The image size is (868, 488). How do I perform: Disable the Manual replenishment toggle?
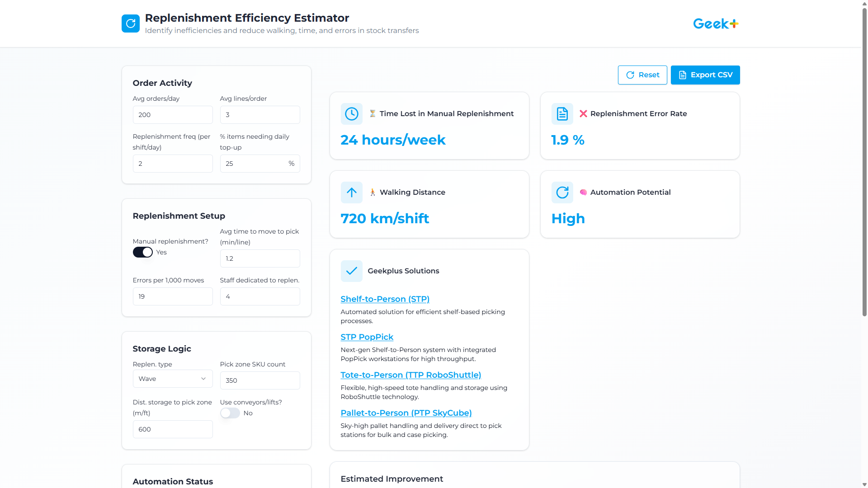pos(142,252)
